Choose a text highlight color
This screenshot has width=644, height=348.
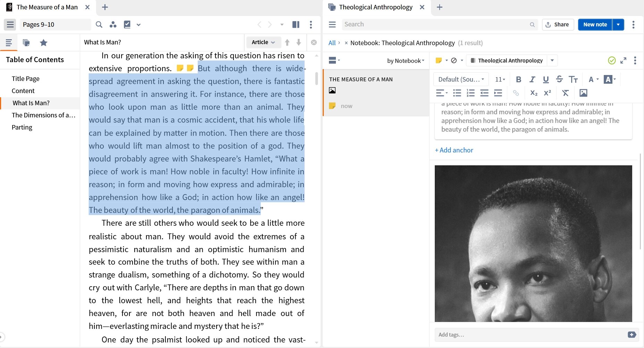coord(610,79)
